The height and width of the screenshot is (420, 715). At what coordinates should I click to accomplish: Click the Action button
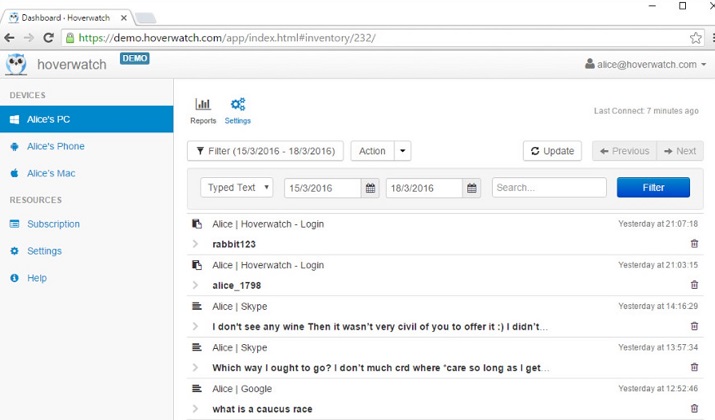(372, 151)
